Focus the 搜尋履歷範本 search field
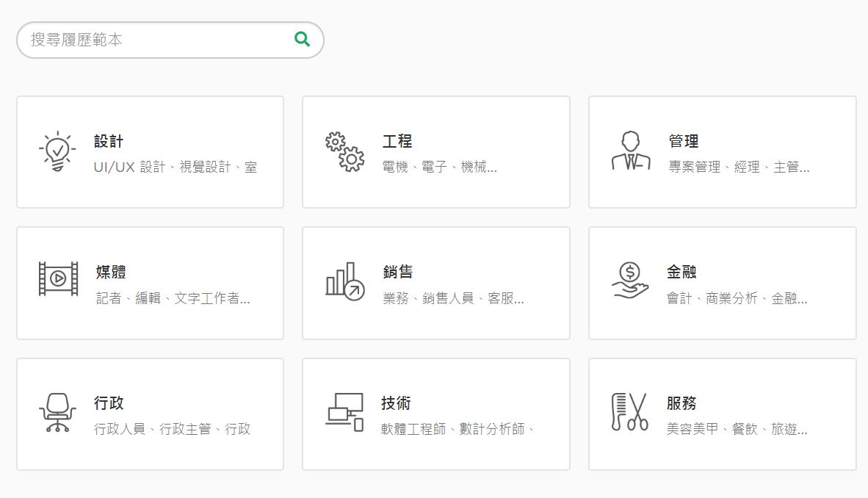The image size is (868, 498). pyautogui.click(x=170, y=40)
